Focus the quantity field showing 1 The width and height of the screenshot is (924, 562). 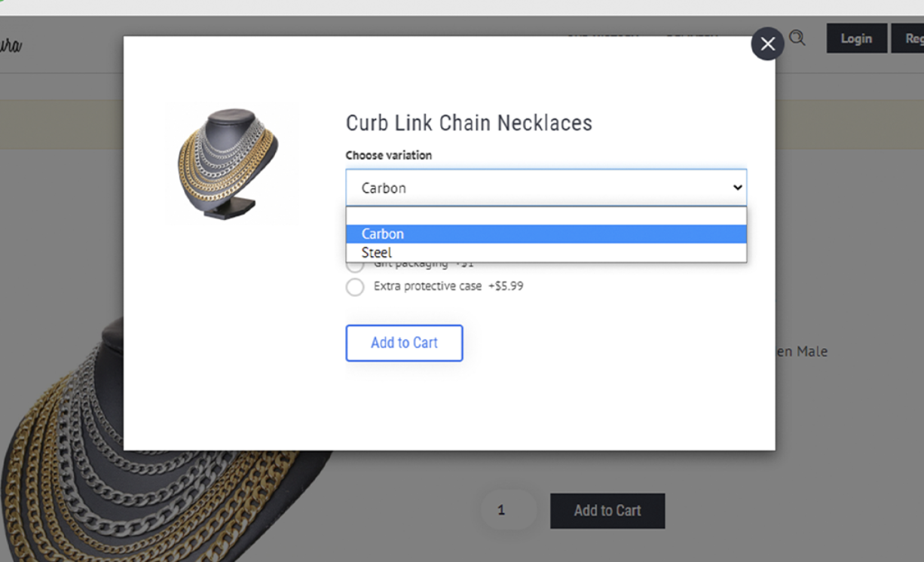click(509, 510)
